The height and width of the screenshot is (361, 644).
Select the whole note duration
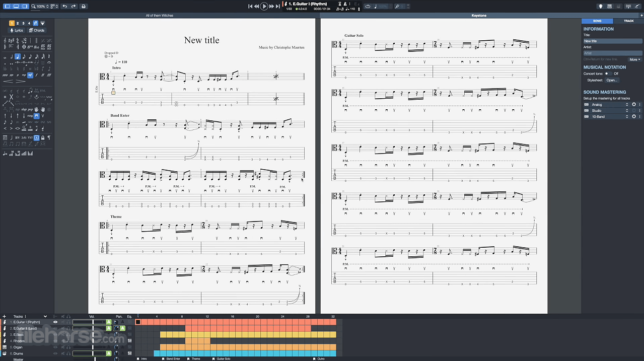point(5,57)
